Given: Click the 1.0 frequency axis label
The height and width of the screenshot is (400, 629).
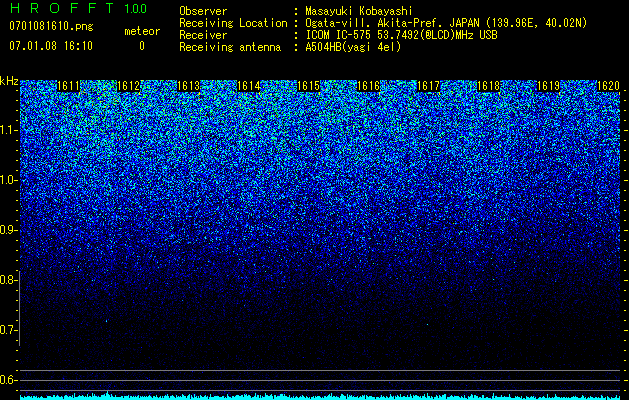Looking at the screenshot, I should tap(8, 181).
